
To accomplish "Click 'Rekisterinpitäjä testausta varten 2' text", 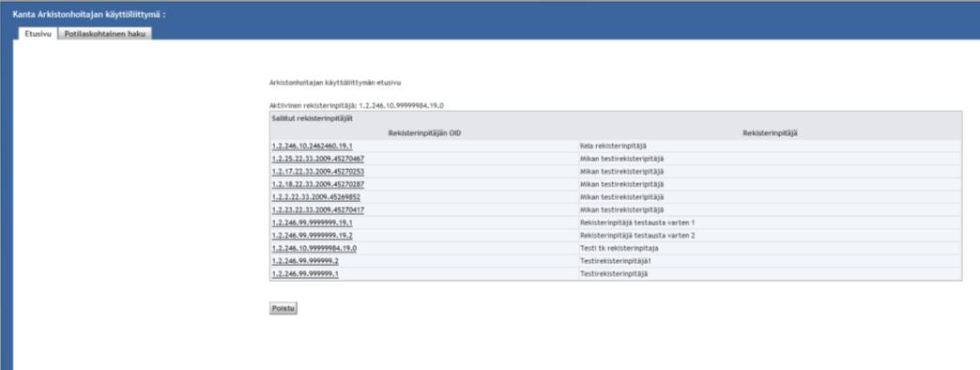I will coord(637,236).
